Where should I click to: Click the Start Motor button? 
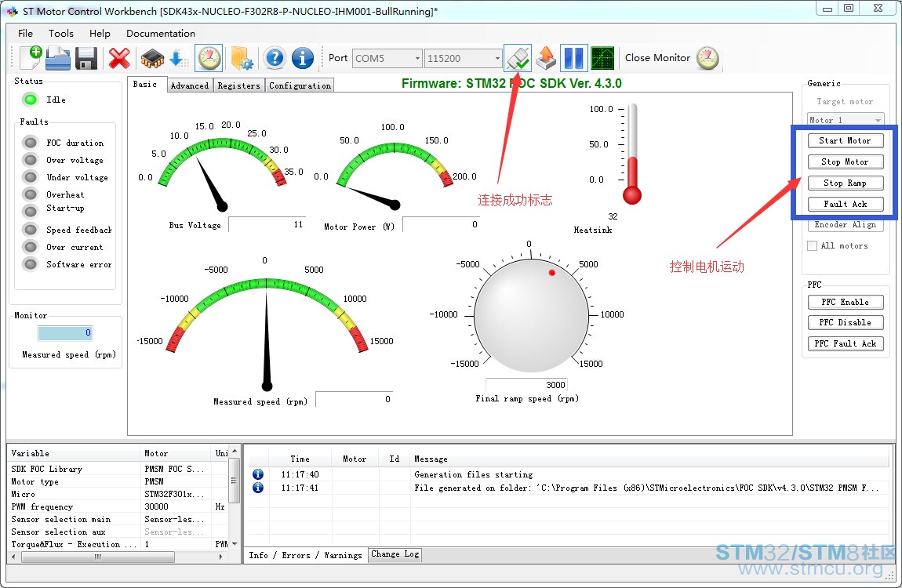tap(845, 140)
